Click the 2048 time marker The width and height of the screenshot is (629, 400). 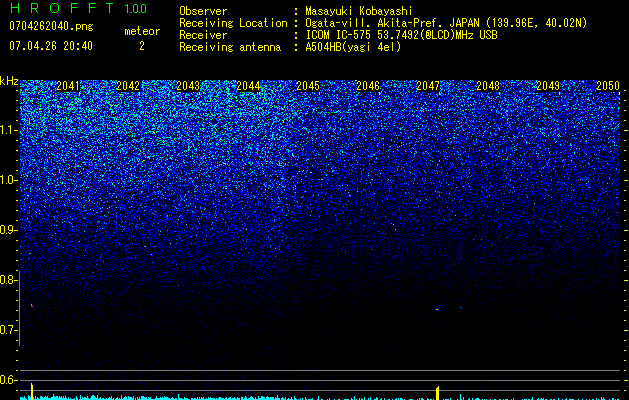(x=488, y=86)
